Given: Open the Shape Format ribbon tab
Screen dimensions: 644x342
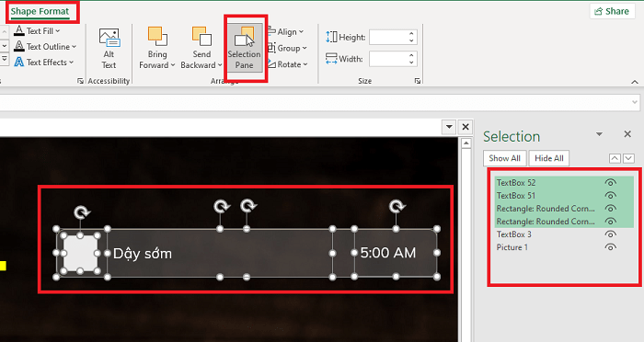Looking at the screenshot, I should (x=40, y=12).
